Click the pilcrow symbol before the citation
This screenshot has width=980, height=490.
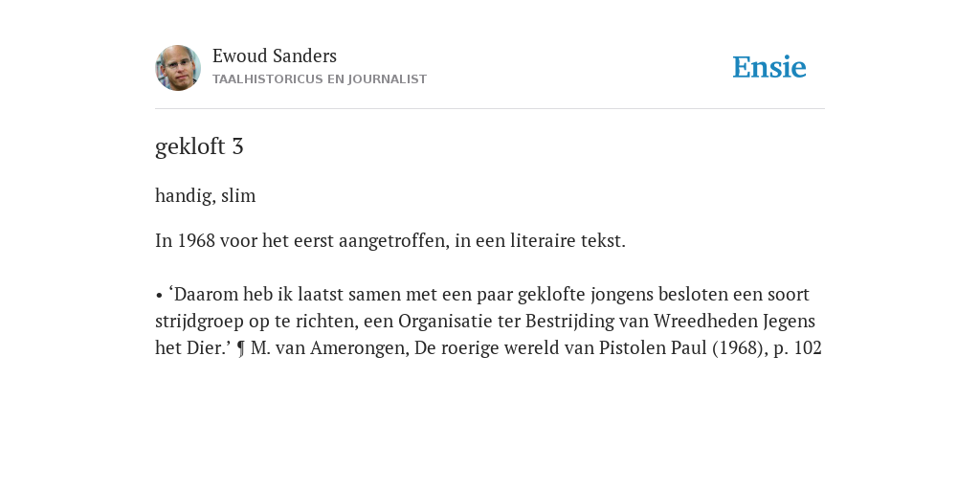click(241, 348)
